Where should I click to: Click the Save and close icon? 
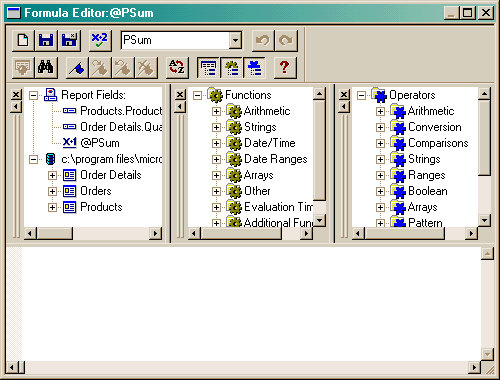coord(69,41)
